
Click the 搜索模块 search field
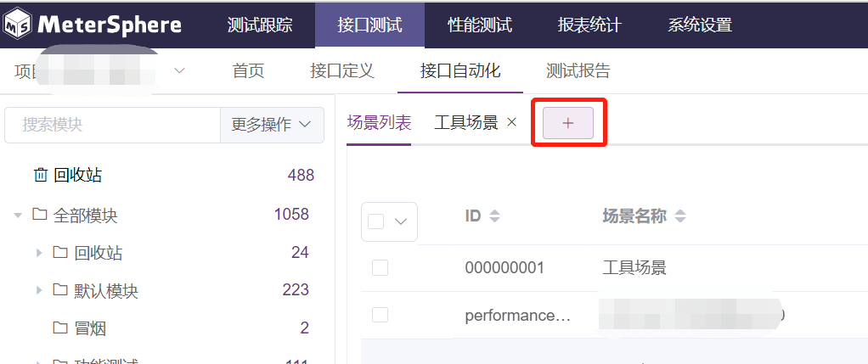(x=112, y=125)
